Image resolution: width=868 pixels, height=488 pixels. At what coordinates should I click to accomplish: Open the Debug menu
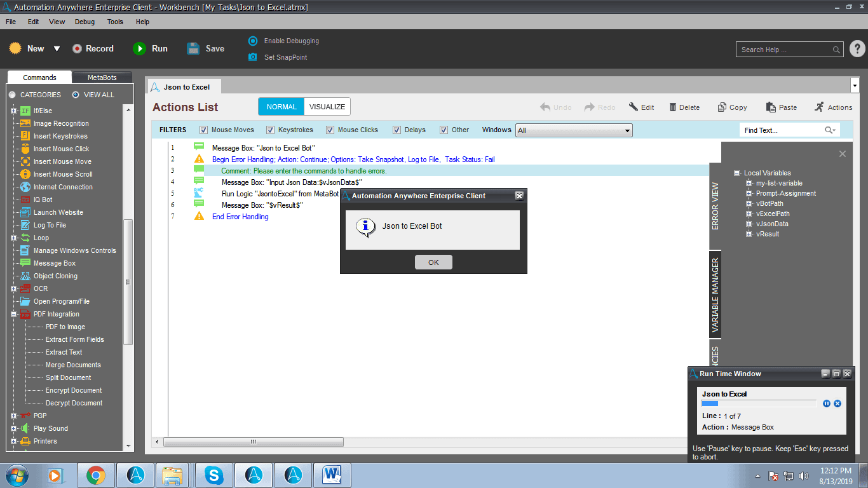85,22
